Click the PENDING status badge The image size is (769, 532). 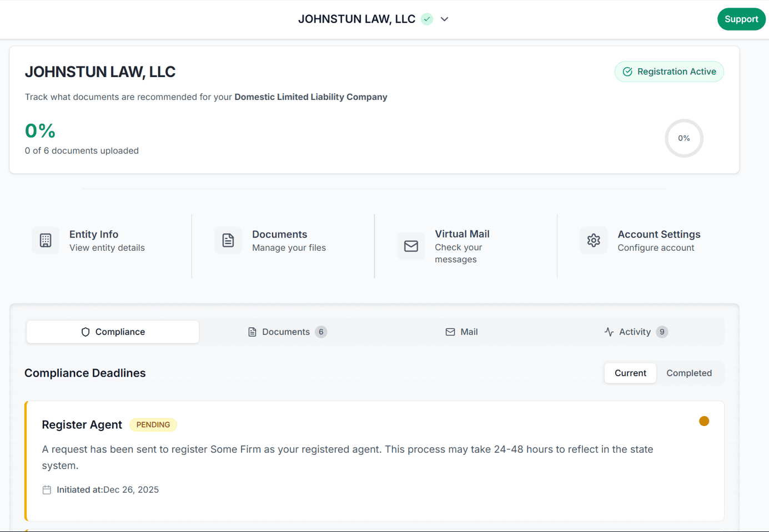click(x=153, y=425)
